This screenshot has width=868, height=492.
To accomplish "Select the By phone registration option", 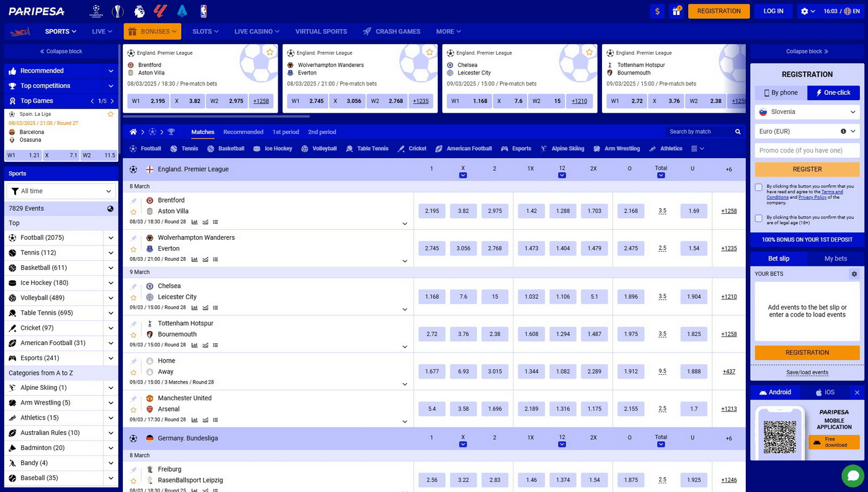I will pos(781,93).
